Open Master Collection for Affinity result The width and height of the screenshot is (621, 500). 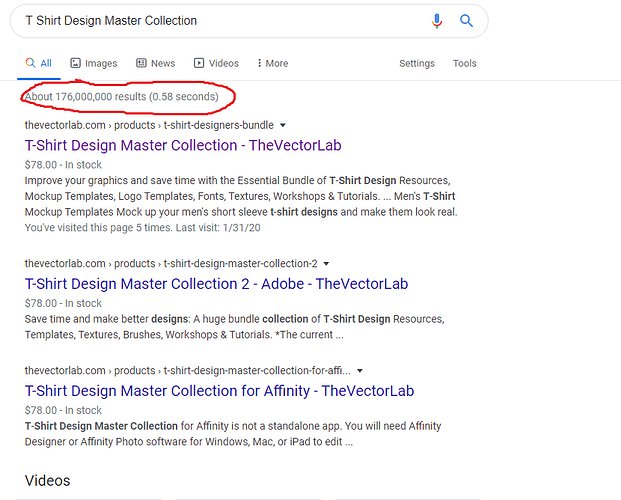pos(219,390)
